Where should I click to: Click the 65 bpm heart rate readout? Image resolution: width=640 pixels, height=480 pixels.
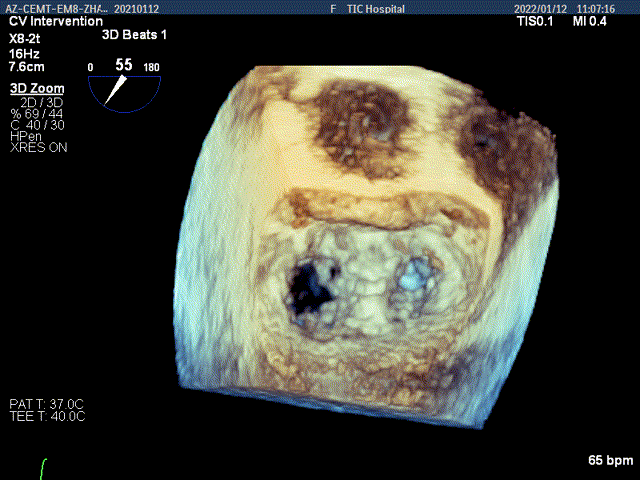(x=609, y=461)
